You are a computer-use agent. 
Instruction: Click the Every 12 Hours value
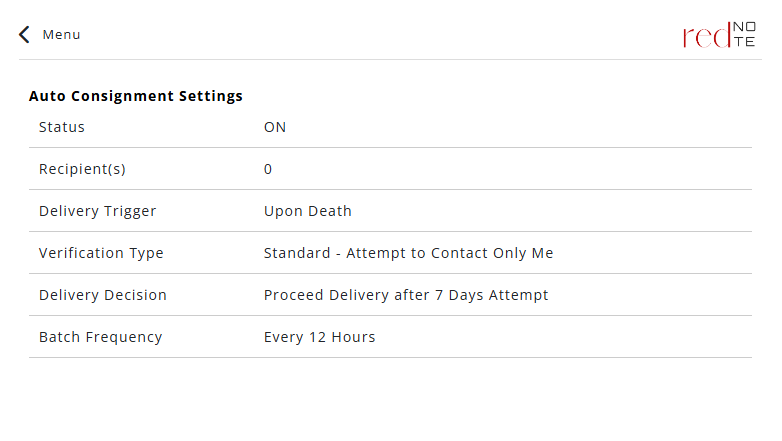[320, 337]
